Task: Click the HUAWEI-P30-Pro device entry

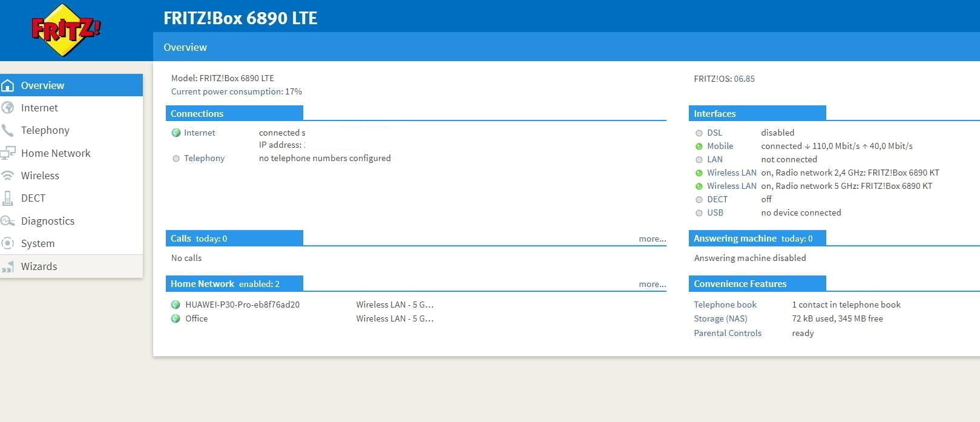Action: coord(242,305)
